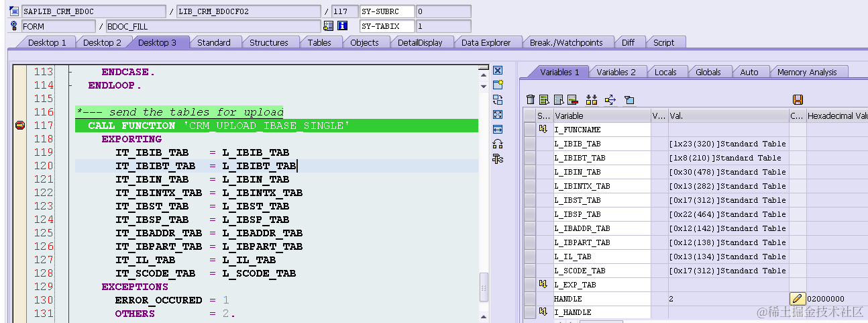
Task: Click the include field LIB_CRM_BDOCF02
Action: [248, 11]
